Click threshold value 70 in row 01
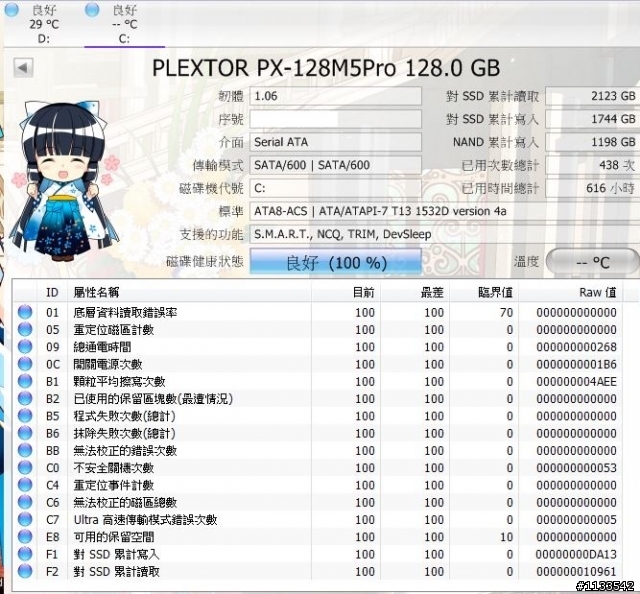Screen dimensions: 640x594 coord(506,313)
